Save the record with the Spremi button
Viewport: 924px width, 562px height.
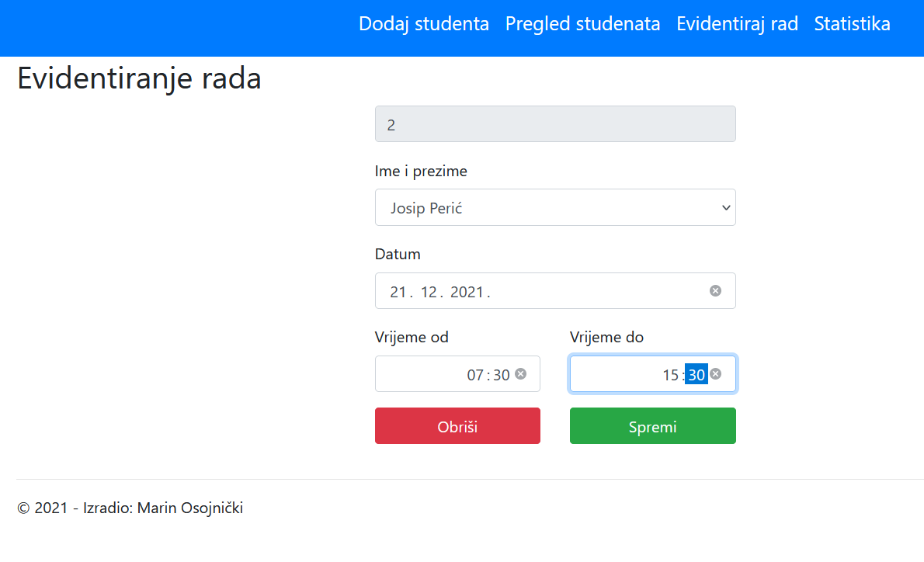click(652, 425)
